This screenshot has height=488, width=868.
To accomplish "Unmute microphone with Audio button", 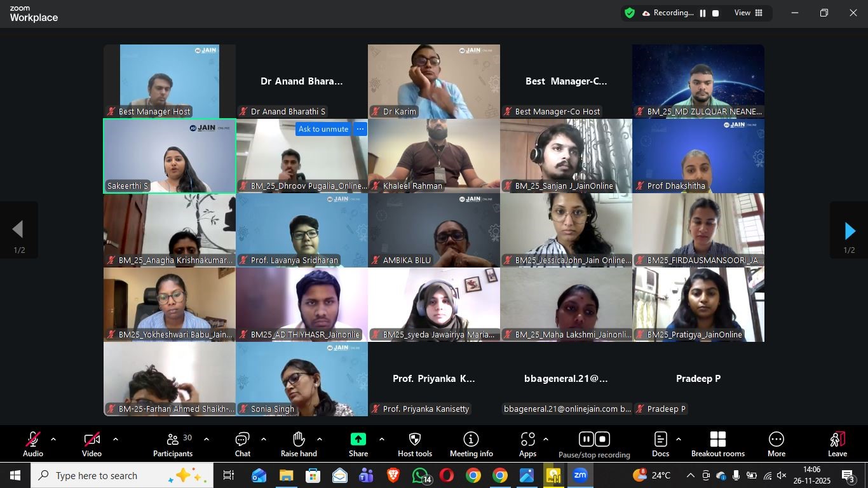I will (33, 444).
